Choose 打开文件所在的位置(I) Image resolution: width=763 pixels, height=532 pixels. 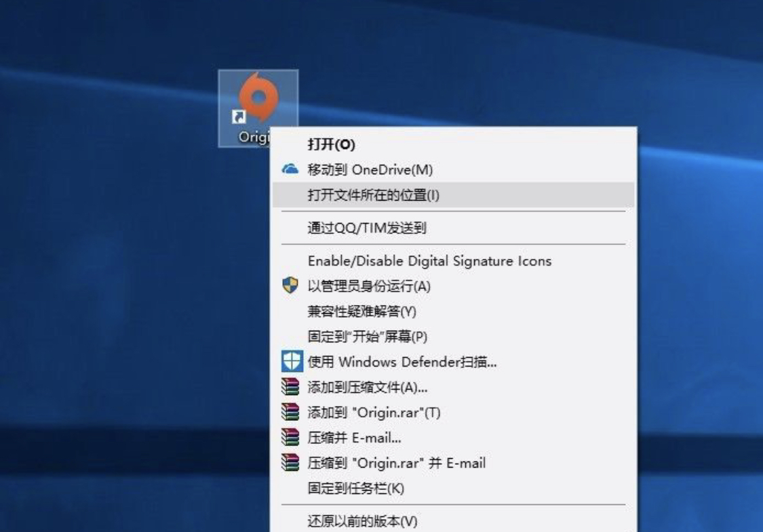pos(454,195)
